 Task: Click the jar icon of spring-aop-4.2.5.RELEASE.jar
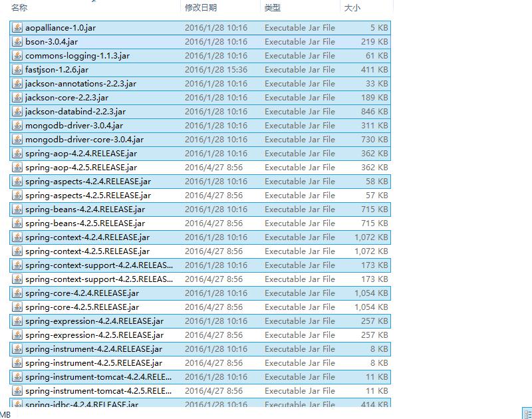(x=17, y=167)
